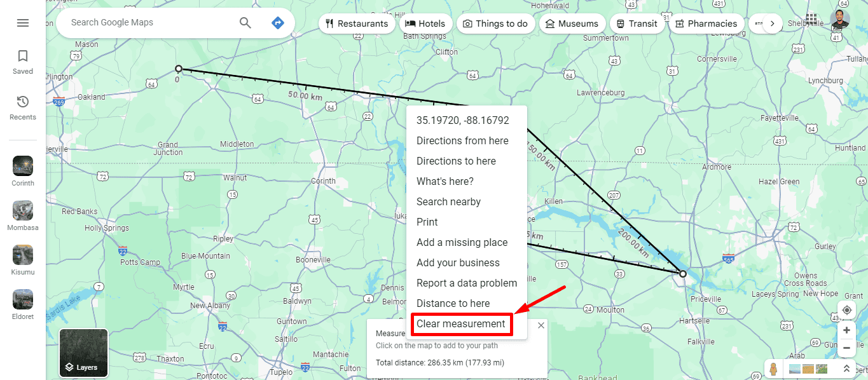Zoom in with the plus button
Viewport: 868px width, 380px height.
point(847,330)
